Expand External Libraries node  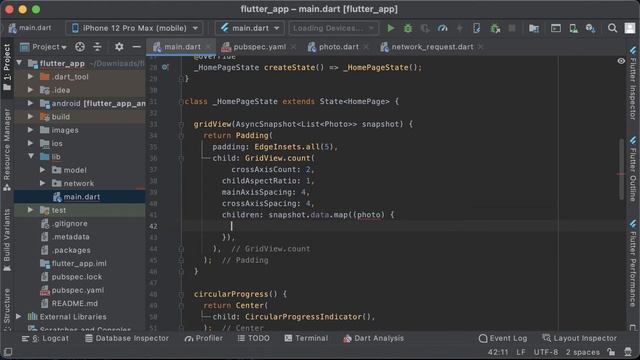(x=19, y=316)
